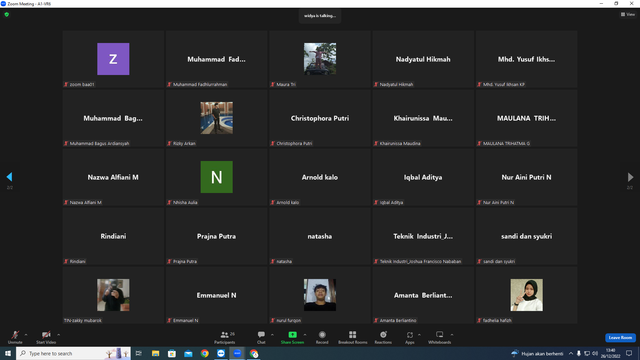
Task: Open the Chat panel
Action: tap(261, 337)
